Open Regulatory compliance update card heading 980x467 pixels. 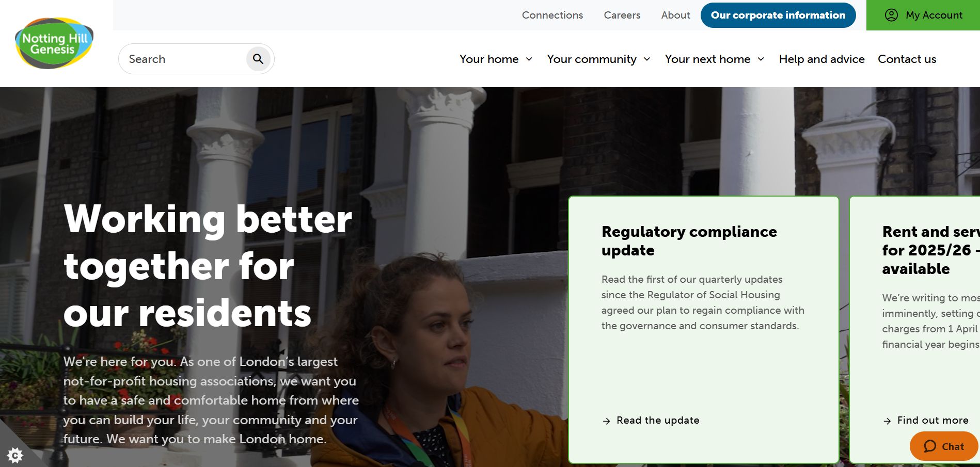coord(689,241)
